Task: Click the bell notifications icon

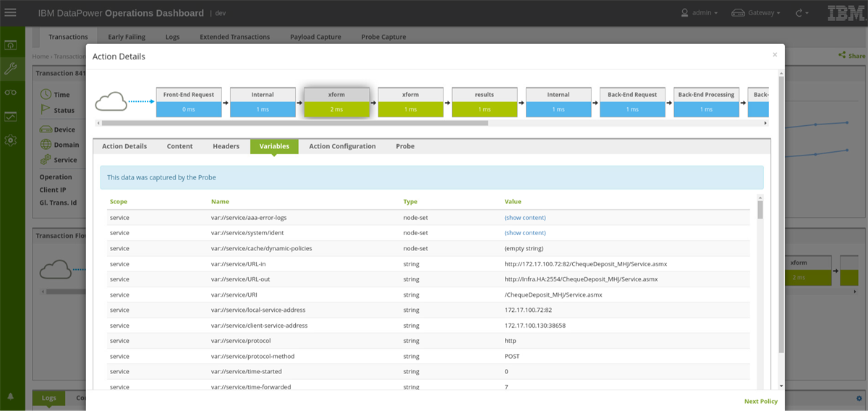Action: pos(11,397)
